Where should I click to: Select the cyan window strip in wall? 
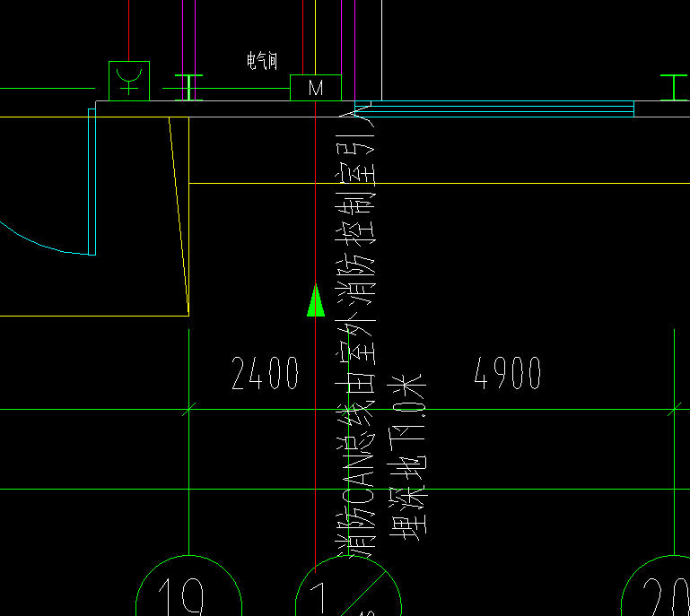tap(494, 108)
